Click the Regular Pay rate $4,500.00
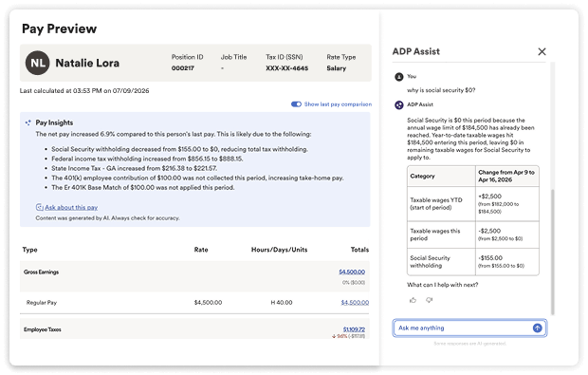Viewport: 588px width, 375px height. [208, 302]
